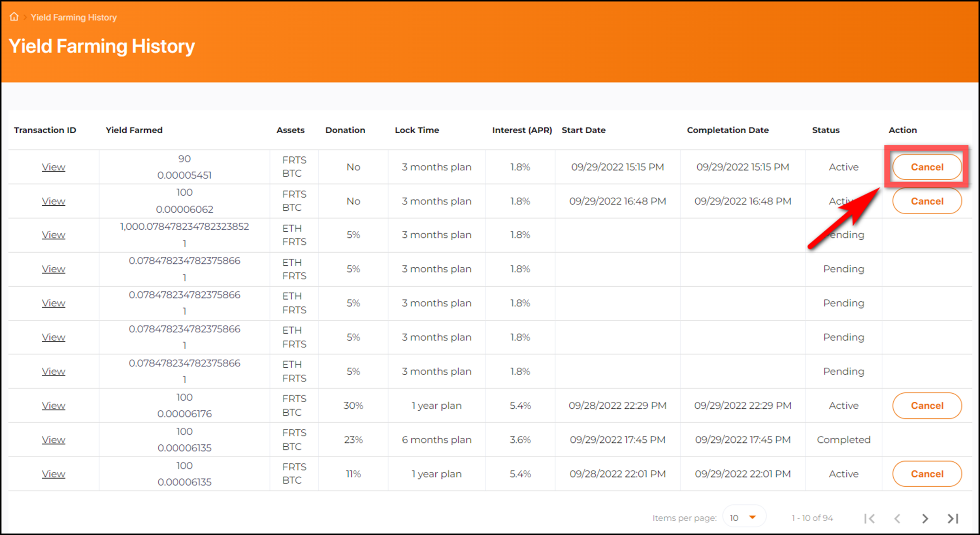
Task: Open the Items per page dropdown
Action: 744,518
